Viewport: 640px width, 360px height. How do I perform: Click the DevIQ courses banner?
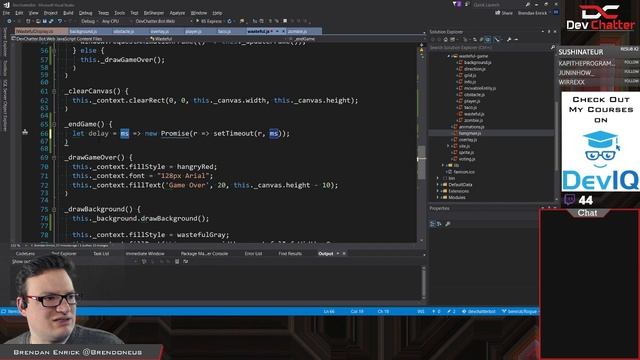[x=600, y=142]
